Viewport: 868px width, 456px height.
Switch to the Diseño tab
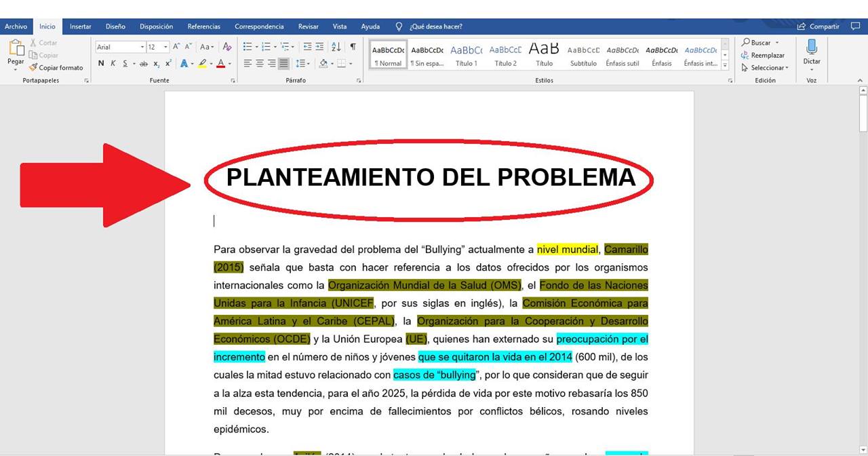pyautogui.click(x=115, y=26)
